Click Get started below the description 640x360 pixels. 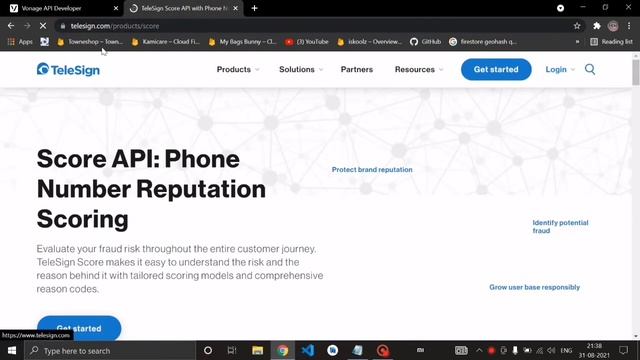tap(79, 328)
